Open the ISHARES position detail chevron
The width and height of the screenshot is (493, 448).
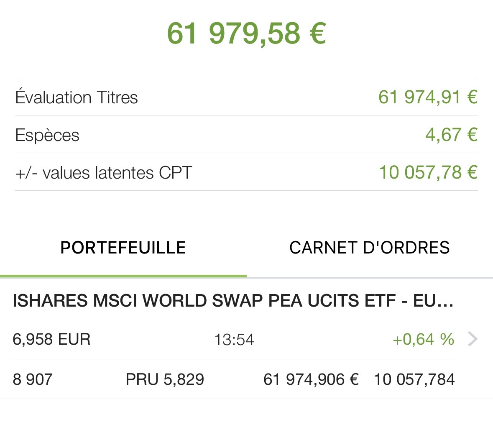(x=473, y=339)
